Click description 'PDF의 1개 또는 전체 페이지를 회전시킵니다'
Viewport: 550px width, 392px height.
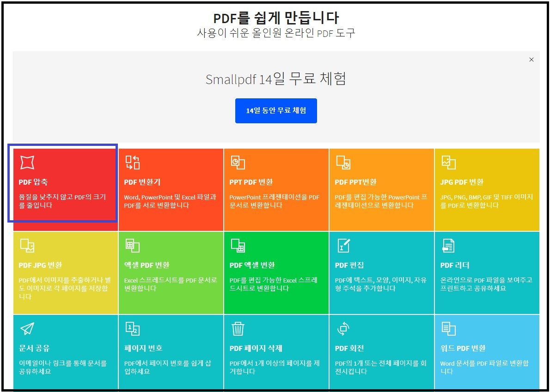coord(380,367)
